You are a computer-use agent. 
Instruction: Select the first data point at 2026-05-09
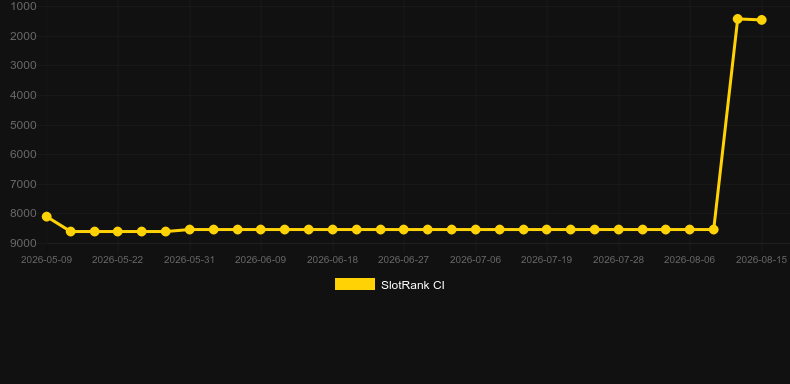[46, 216]
